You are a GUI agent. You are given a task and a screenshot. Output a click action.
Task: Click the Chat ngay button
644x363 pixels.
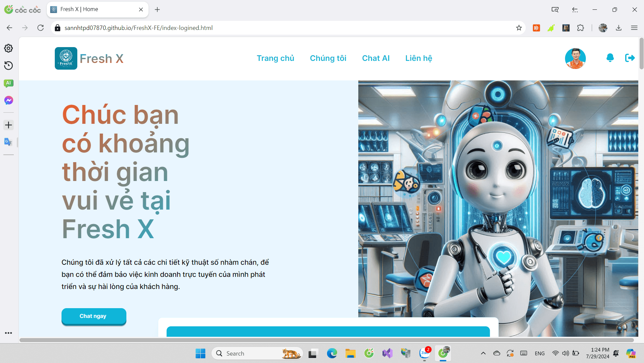[94, 316]
